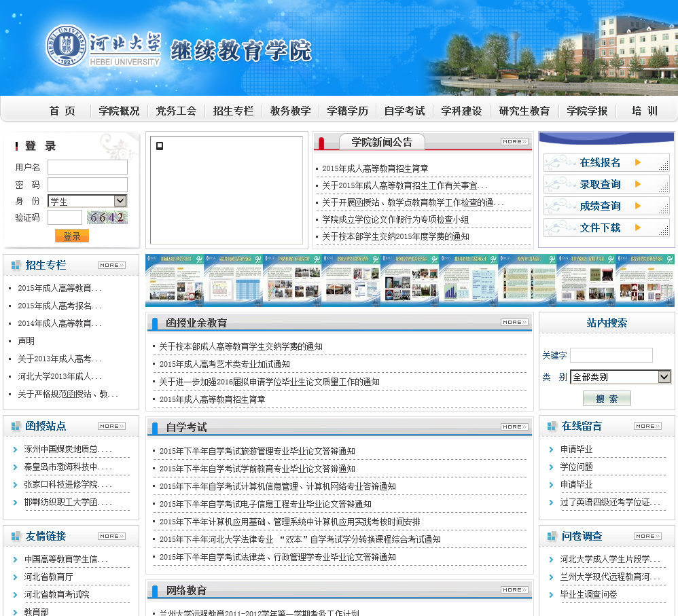This screenshot has height=616, width=678.
Task: Open the 首页 home menu item
Action: click(x=63, y=111)
